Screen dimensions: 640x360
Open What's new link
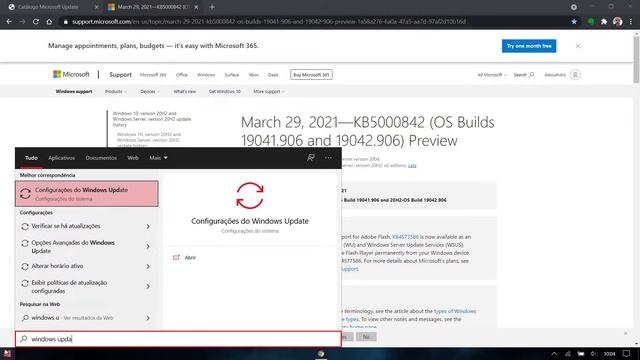[184, 91]
